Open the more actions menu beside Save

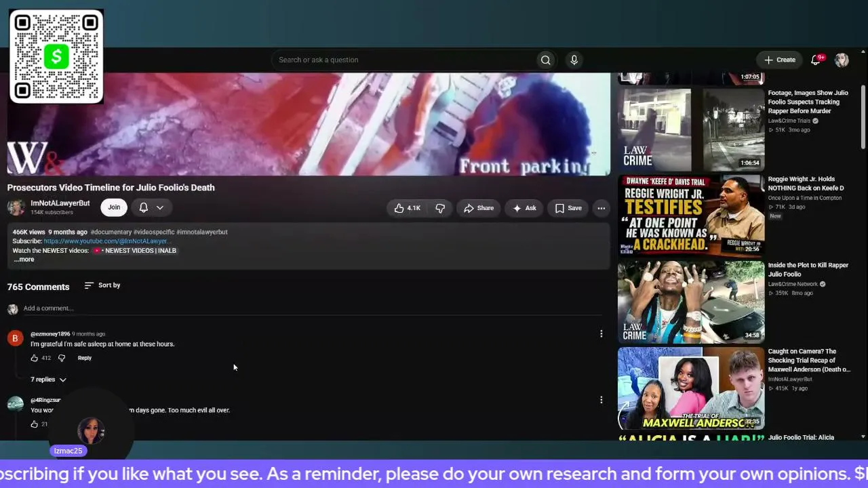601,208
